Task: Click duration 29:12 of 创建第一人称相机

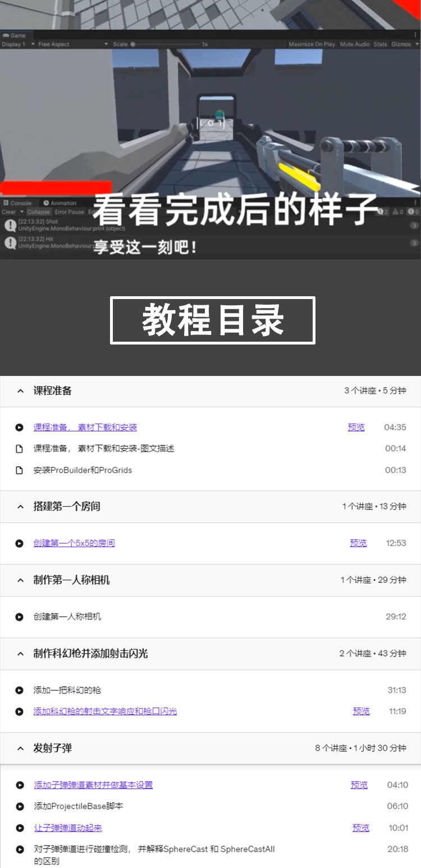Action: coord(396,617)
